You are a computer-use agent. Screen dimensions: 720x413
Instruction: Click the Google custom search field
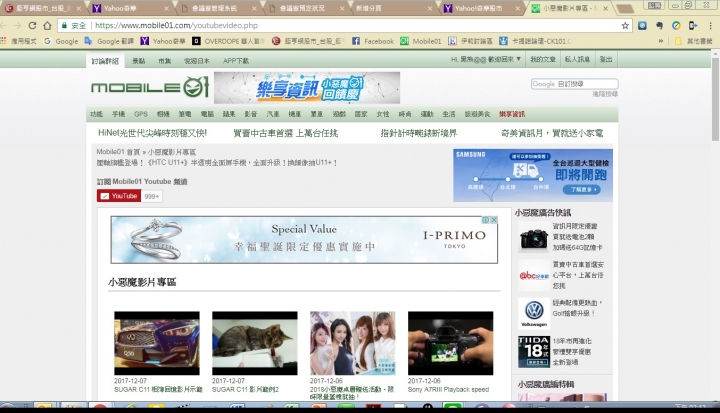[574, 84]
